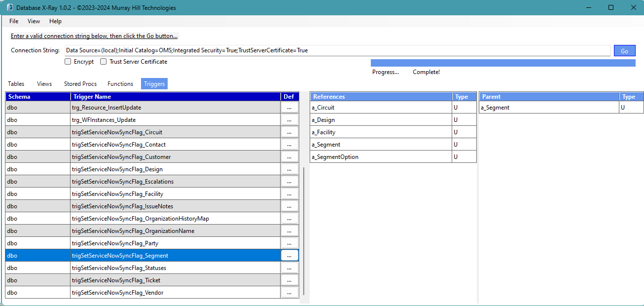
Task: Select trigSetServiceNowSyncFlag_Party trigger name
Action: 175,243
